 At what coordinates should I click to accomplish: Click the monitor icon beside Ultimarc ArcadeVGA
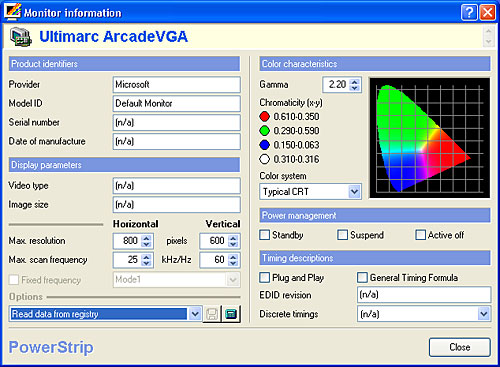click(21, 37)
